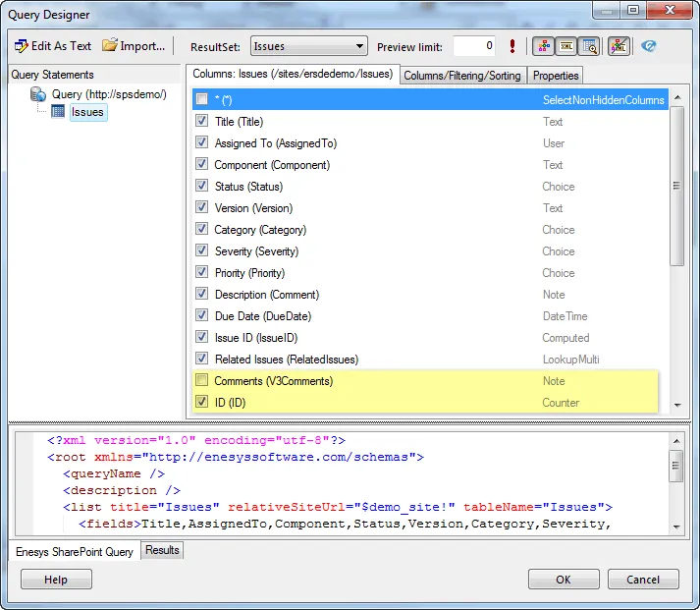Select the designer view toolbar icon
This screenshot has height=610, width=700.
(x=543, y=46)
